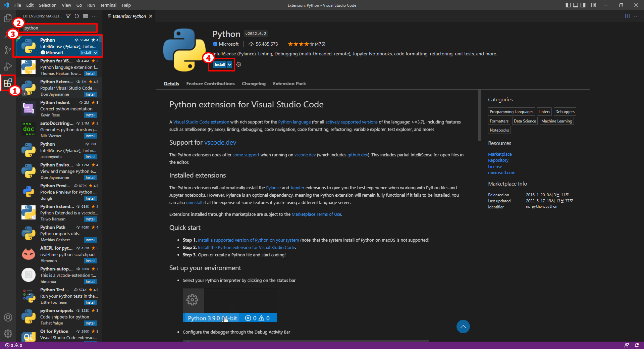Select python snippets by Ferhat Yalçın item
Screen dimensions: 644x349
pyautogui.click(x=59, y=317)
